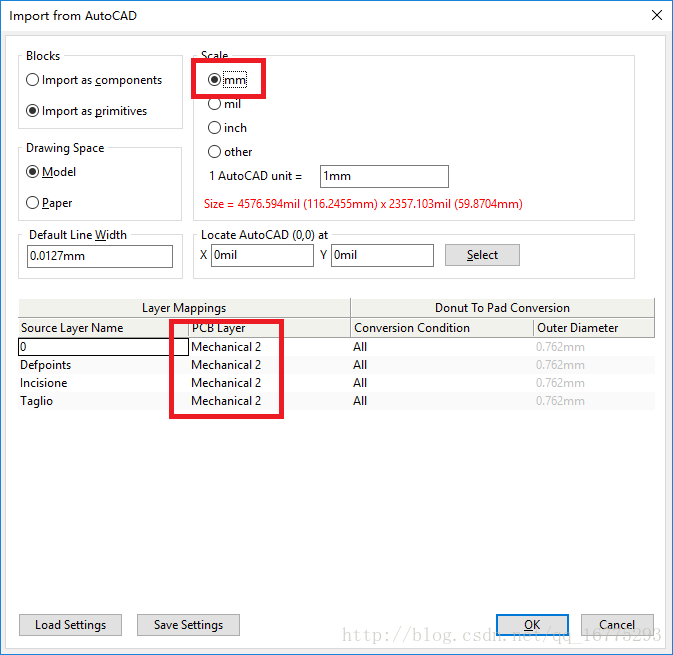Change Conversion Condition for Incisione
This screenshot has width=673, height=655.
click(442, 383)
